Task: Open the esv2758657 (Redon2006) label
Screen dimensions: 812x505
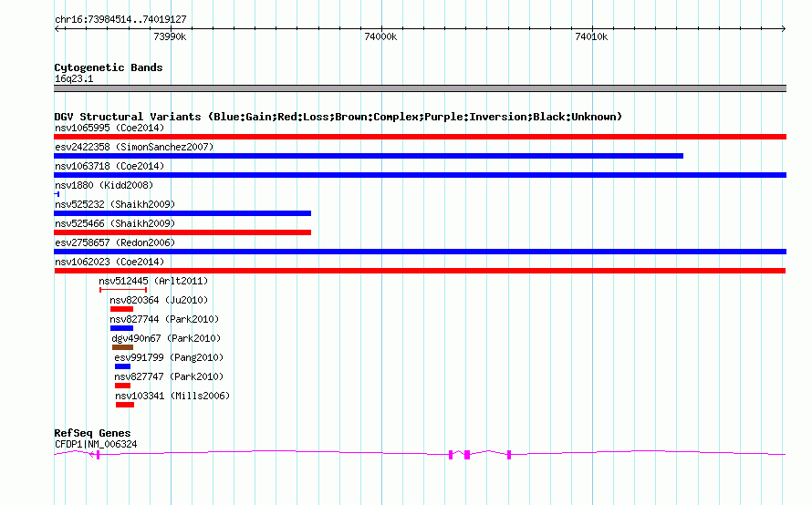Action: pyautogui.click(x=115, y=242)
